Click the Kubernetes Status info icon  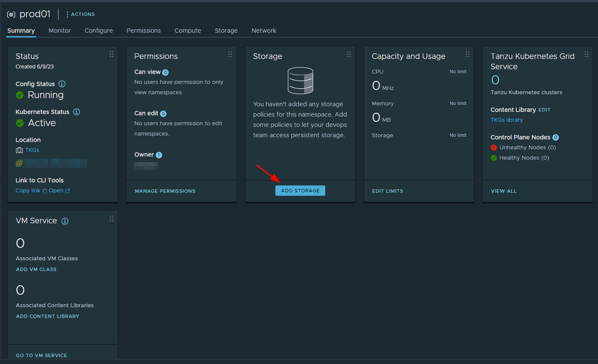tap(77, 112)
